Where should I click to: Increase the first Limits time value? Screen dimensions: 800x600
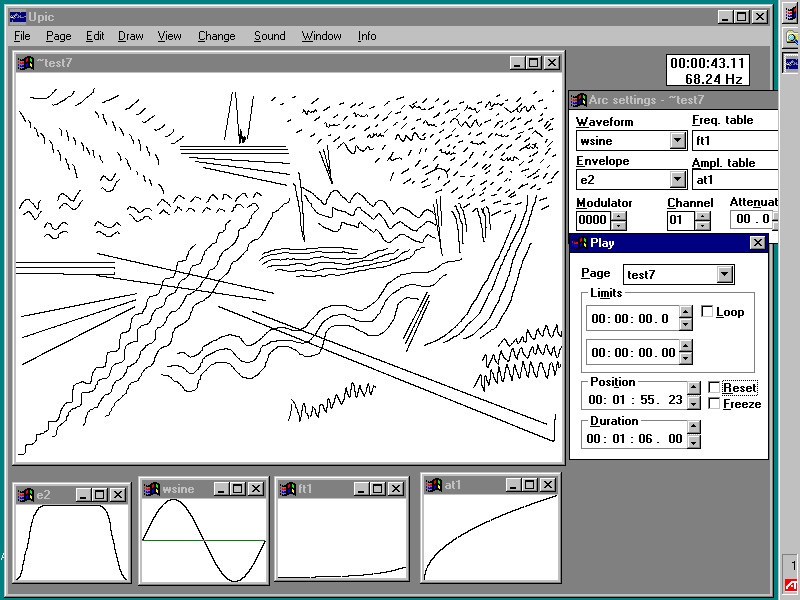[686, 312]
